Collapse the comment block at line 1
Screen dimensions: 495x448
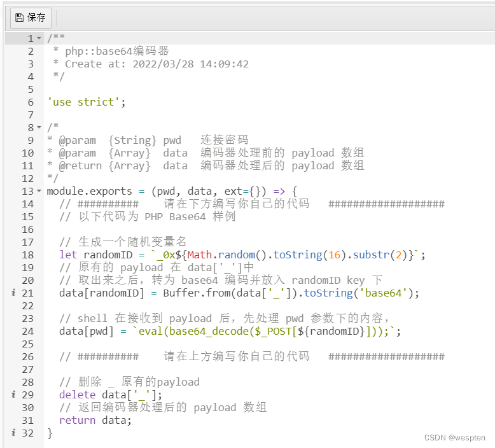coord(39,38)
